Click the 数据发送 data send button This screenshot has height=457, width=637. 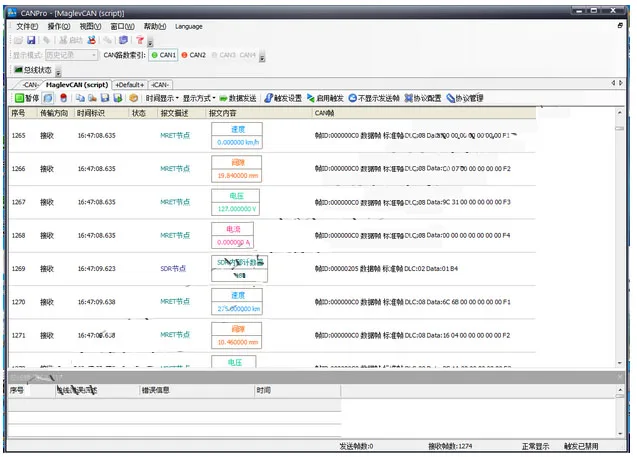click(238, 98)
